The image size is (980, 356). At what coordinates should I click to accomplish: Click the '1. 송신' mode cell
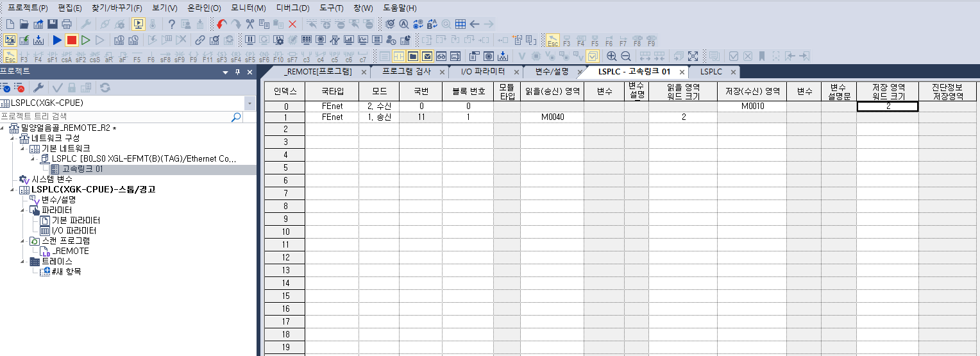click(x=379, y=117)
